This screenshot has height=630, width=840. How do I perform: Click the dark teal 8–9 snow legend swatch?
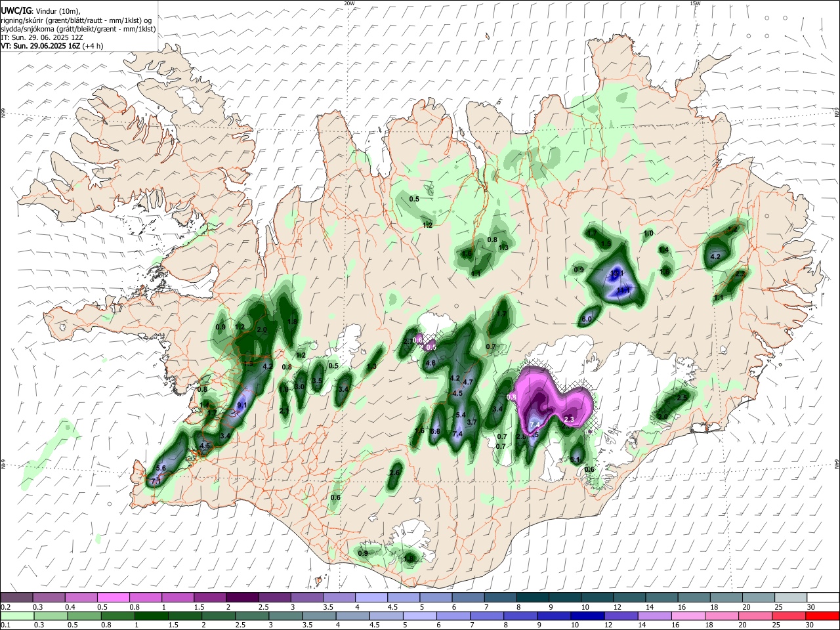(x=533, y=598)
